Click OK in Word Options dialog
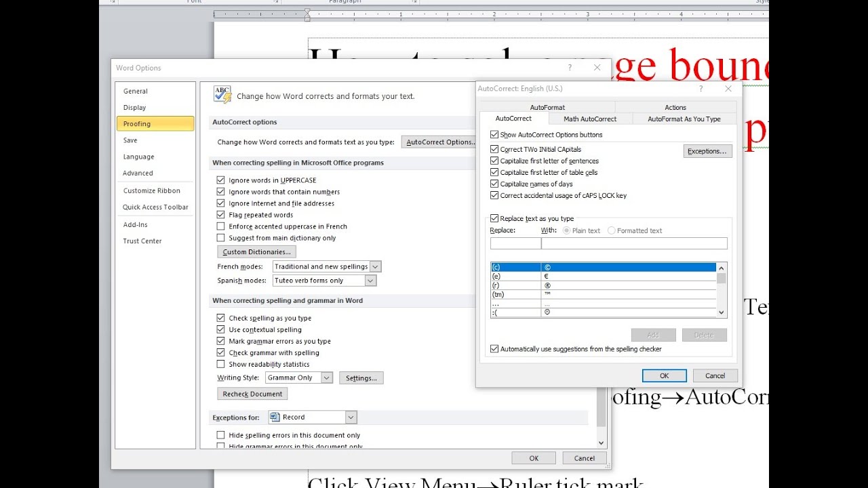Screen dimensions: 868x488 tap(534, 458)
